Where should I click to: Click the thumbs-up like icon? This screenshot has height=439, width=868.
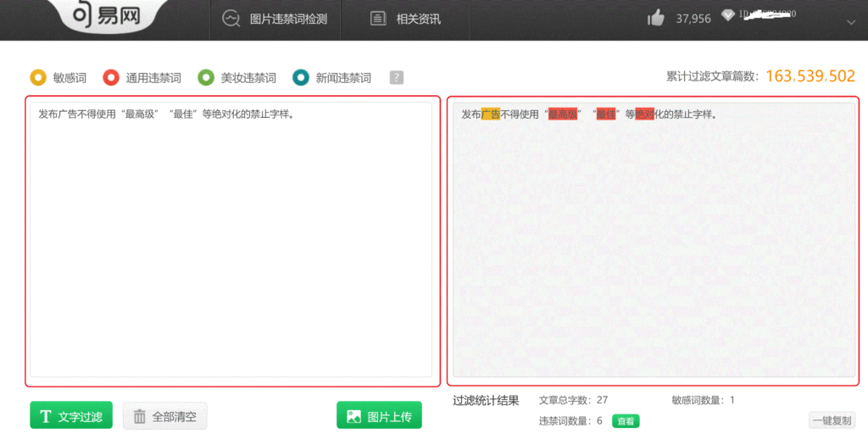656,19
